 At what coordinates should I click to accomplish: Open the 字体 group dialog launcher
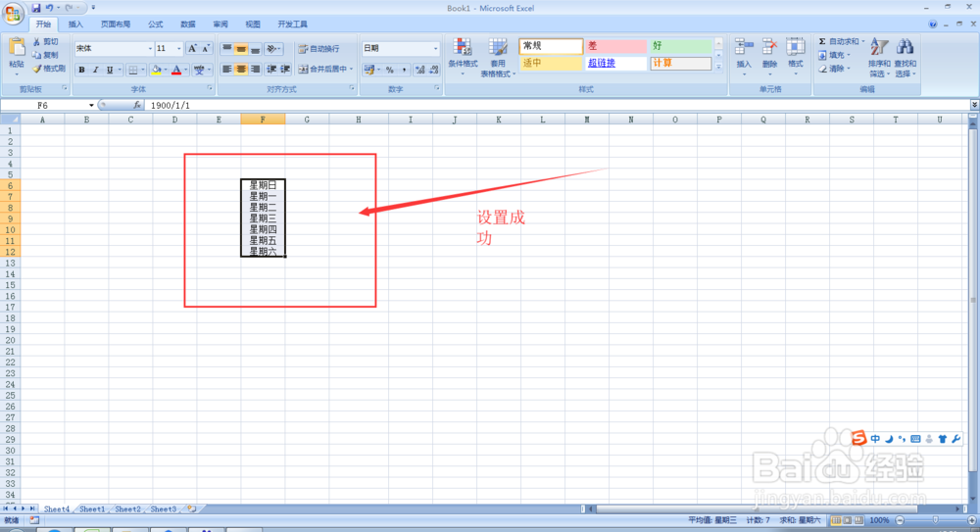pyautogui.click(x=210, y=89)
